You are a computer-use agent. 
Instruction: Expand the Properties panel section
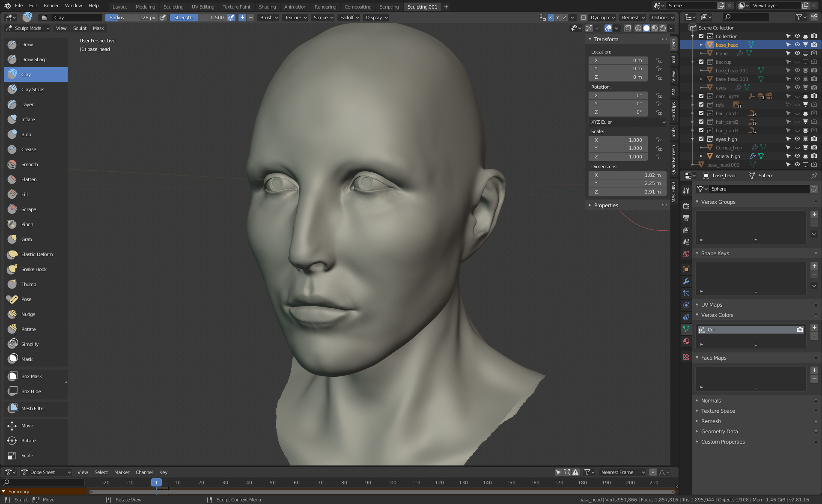point(605,206)
